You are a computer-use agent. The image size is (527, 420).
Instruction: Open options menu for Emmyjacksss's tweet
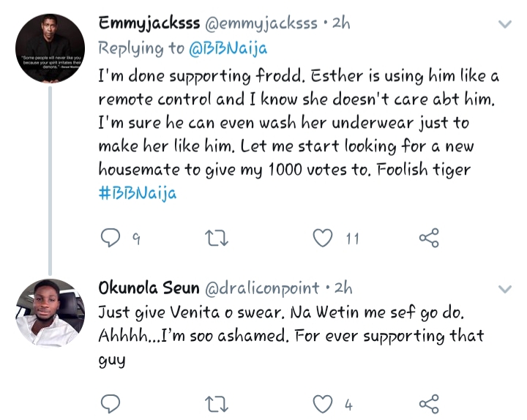tap(504, 24)
